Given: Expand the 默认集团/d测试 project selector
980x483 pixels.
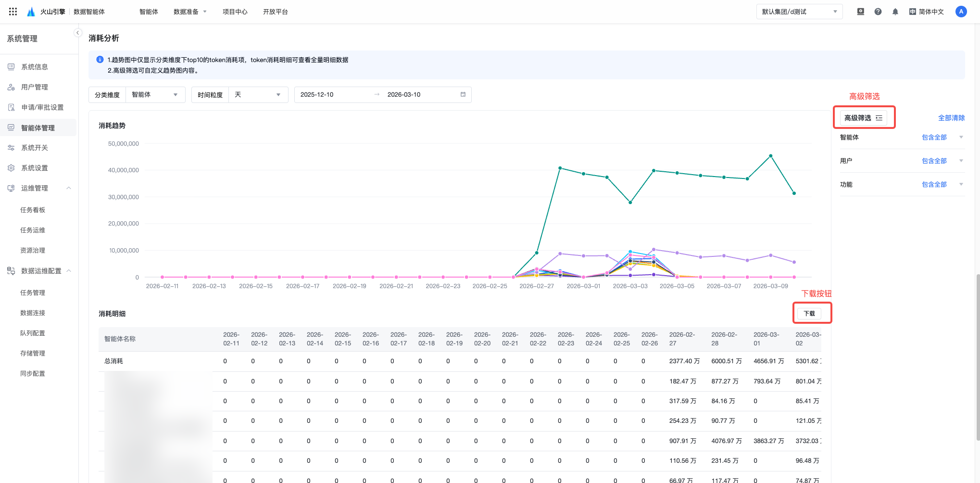Looking at the screenshot, I should 799,12.
